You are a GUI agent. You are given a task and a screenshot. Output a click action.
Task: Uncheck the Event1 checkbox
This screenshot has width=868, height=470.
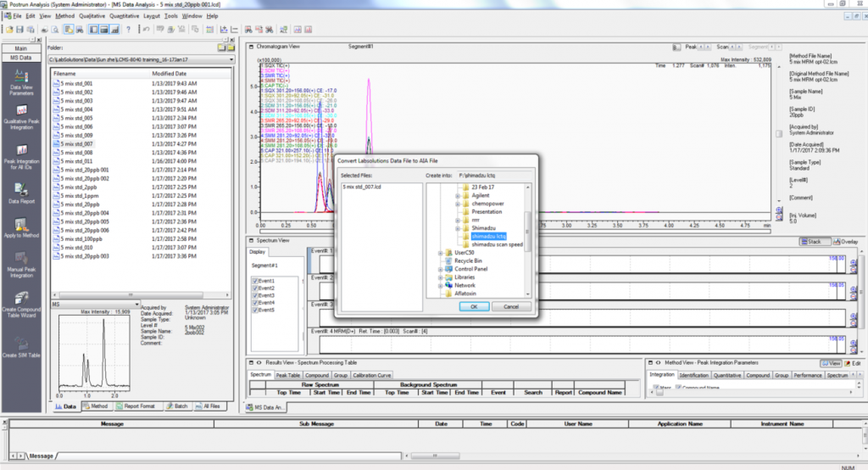coord(254,281)
